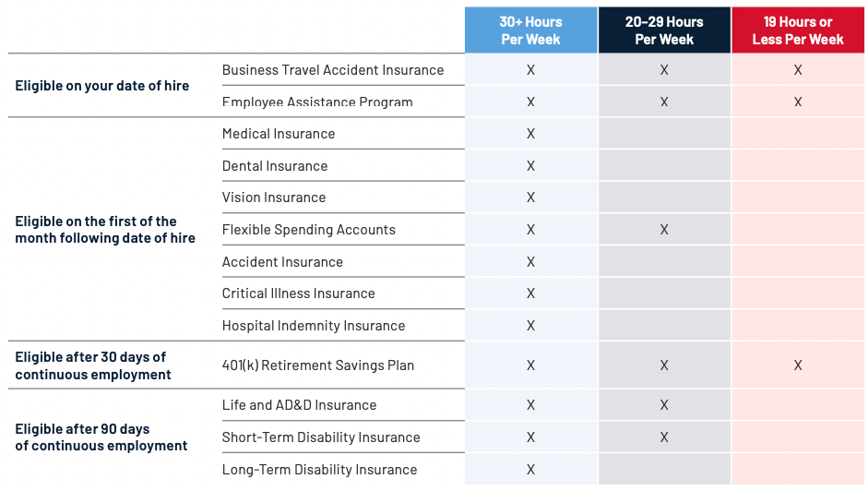Click X for Flexible Spending Accounts 20–29 hours
The image size is (868, 491).
(664, 230)
